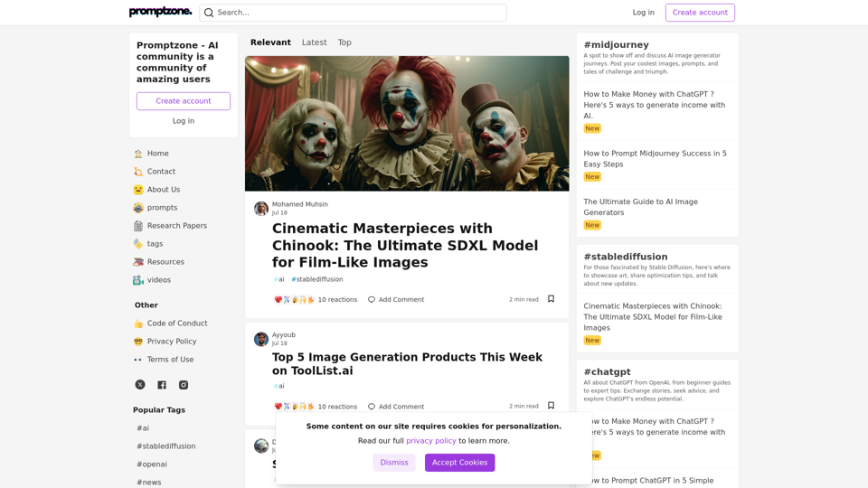Select #ai in Popular Tags
The height and width of the screenshot is (488, 868).
pos(143,428)
